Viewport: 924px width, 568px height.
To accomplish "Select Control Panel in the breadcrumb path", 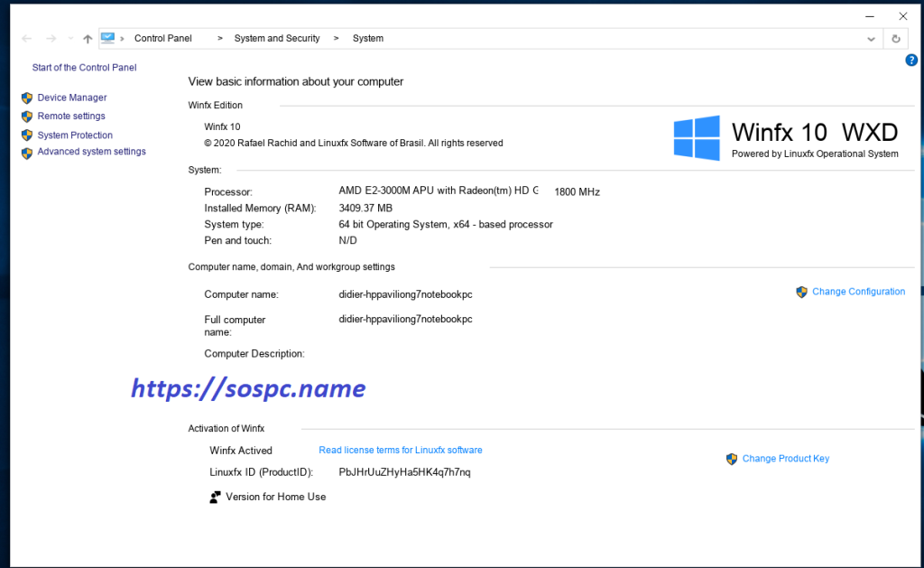I will (162, 38).
